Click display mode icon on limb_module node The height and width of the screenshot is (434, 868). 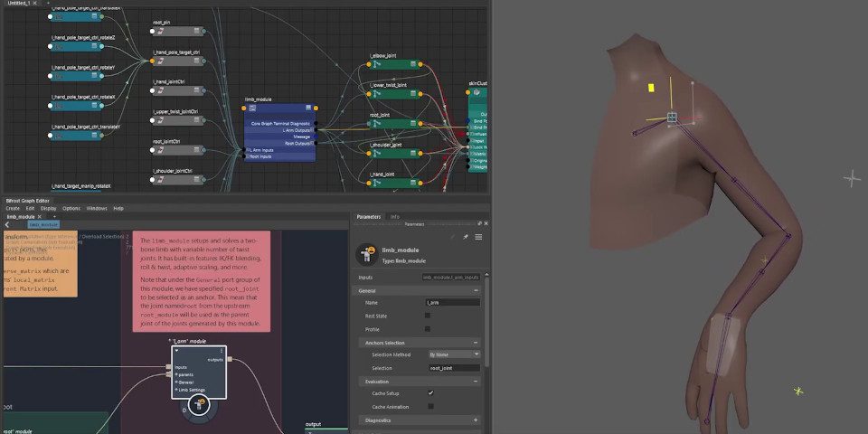[252, 108]
